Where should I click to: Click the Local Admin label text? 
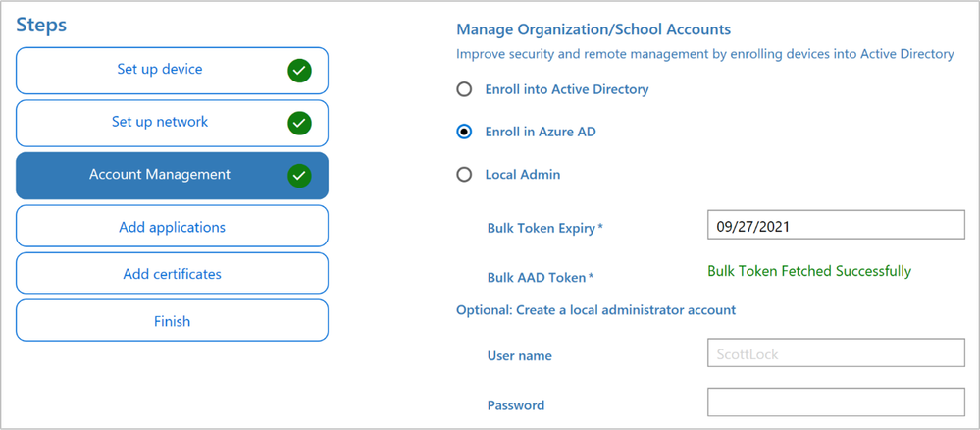click(x=523, y=175)
